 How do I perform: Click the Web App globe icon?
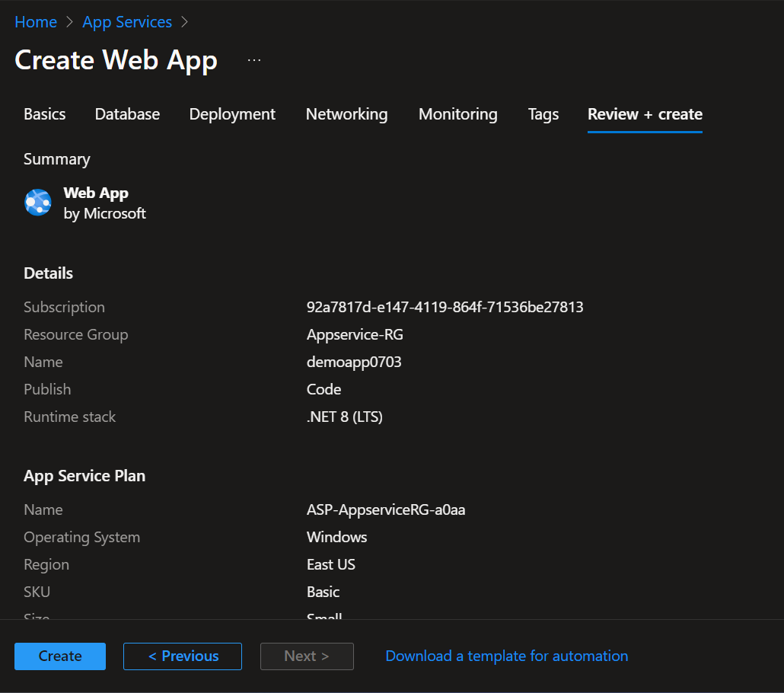[x=38, y=203]
